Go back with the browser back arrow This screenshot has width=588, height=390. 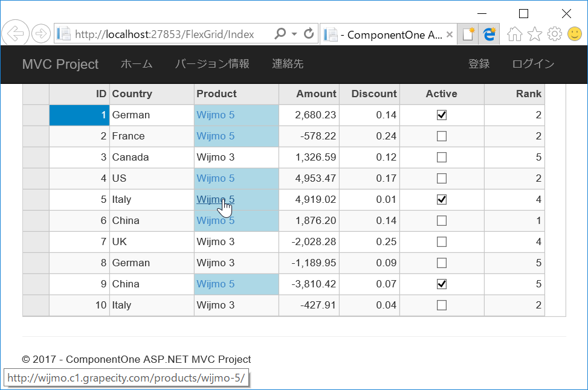(15, 34)
